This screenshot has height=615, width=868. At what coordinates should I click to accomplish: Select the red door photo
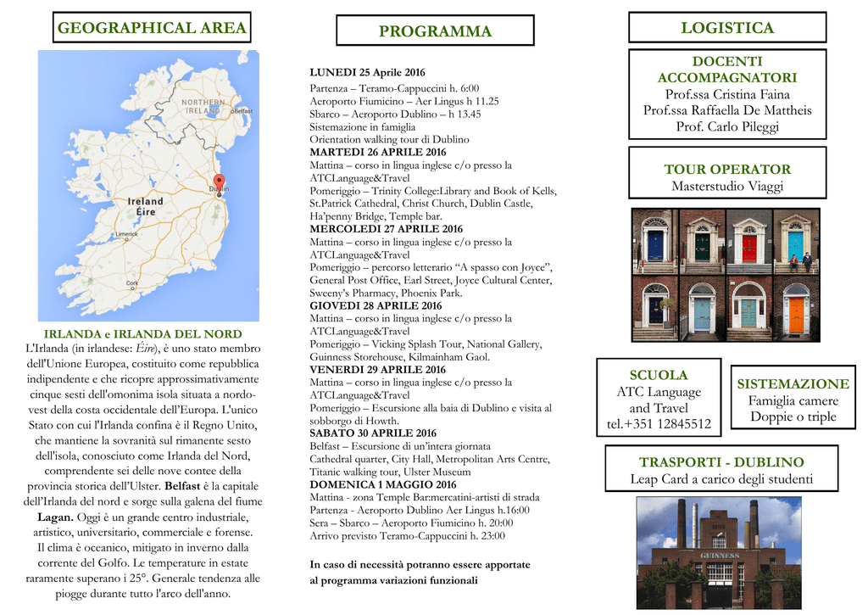coord(749,242)
